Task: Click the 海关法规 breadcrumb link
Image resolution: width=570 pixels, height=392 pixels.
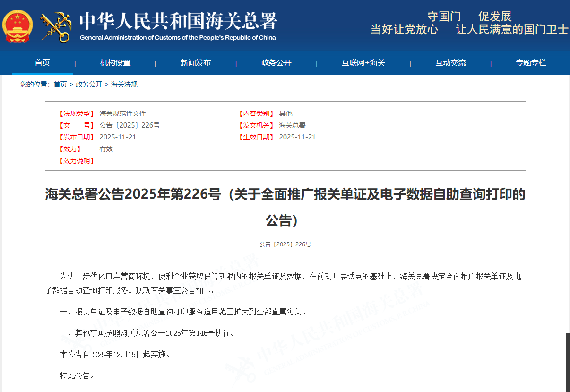Action: 124,84
